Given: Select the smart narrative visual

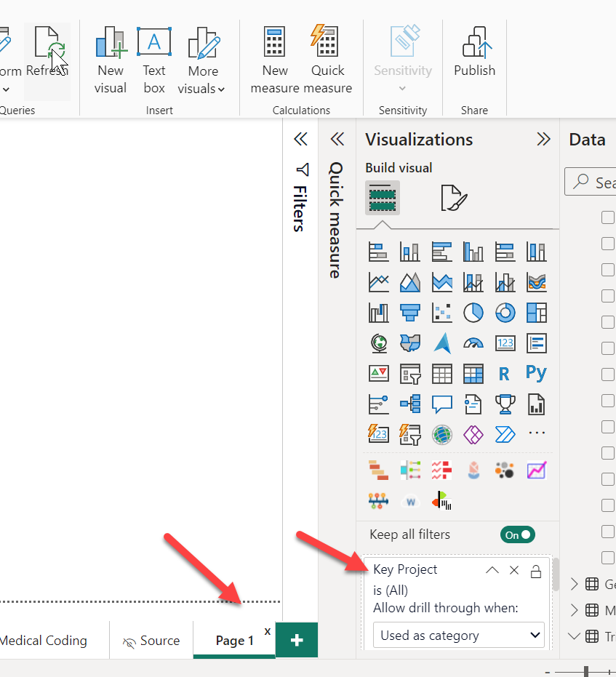Looking at the screenshot, I should [473, 404].
